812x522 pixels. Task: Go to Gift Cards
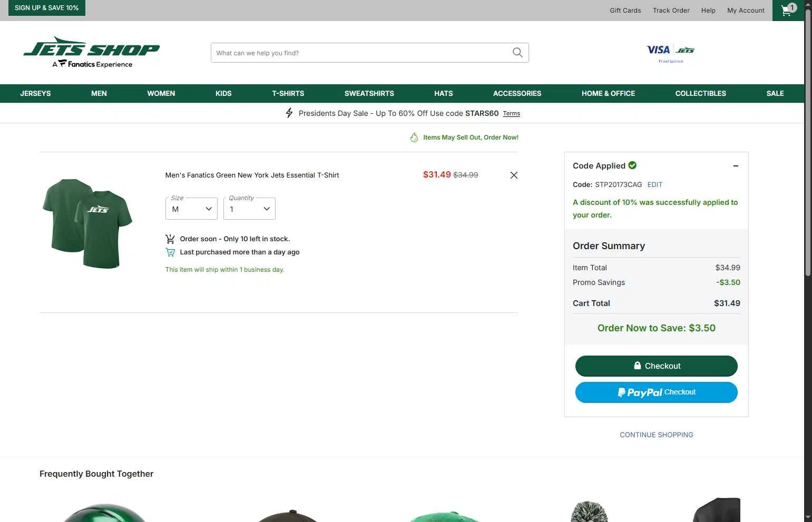(x=625, y=10)
